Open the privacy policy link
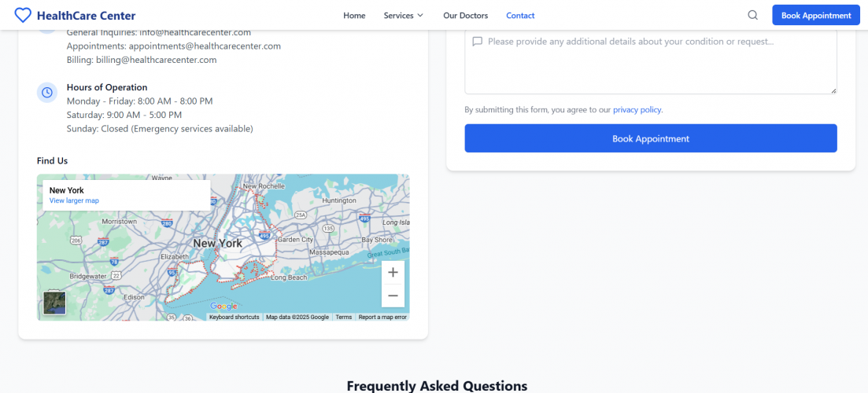The height and width of the screenshot is (393, 868). point(637,110)
